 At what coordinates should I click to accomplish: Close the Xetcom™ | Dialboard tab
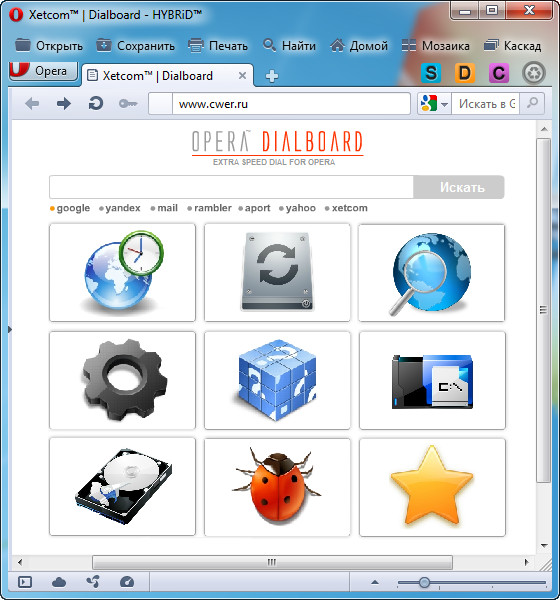point(242,76)
